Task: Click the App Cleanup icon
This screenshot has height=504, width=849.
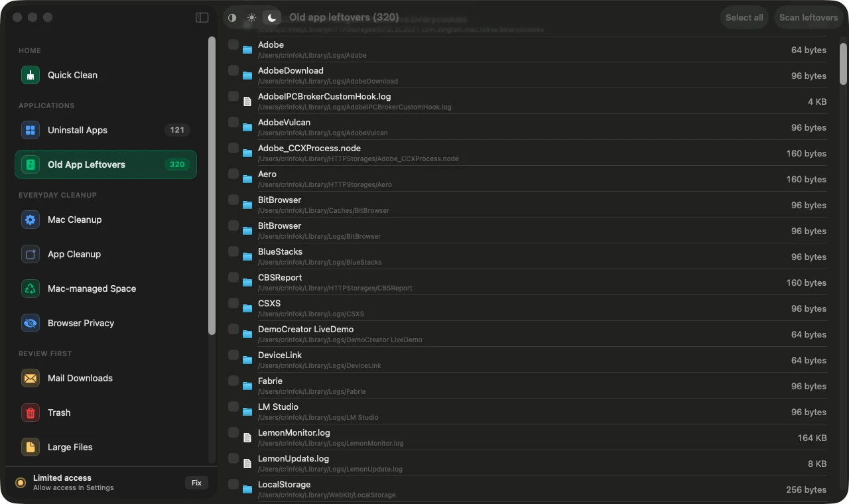Action: (x=31, y=254)
